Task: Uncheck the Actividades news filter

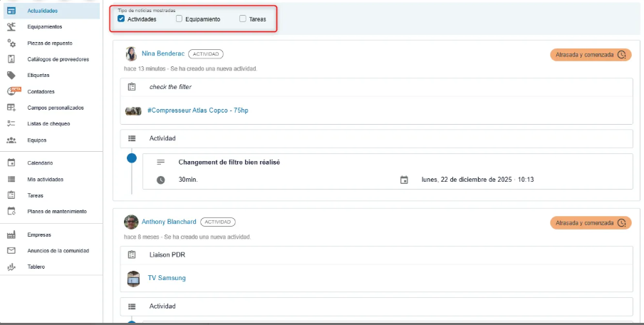Action: (x=121, y=19)
